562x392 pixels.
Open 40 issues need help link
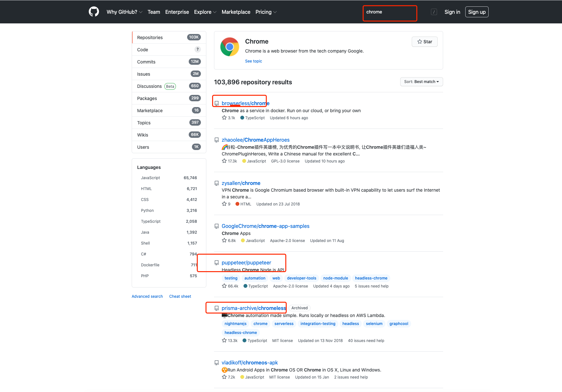[366, 341]
